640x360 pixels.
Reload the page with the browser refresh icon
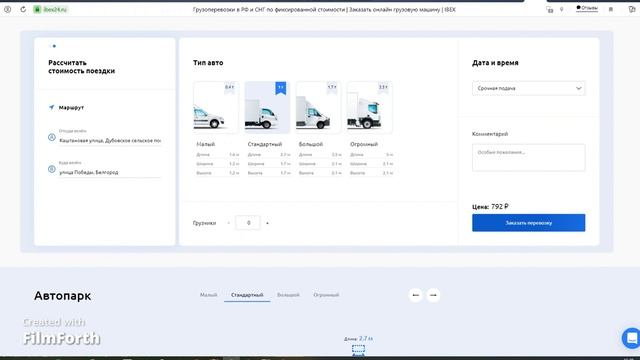coord(23,9)
